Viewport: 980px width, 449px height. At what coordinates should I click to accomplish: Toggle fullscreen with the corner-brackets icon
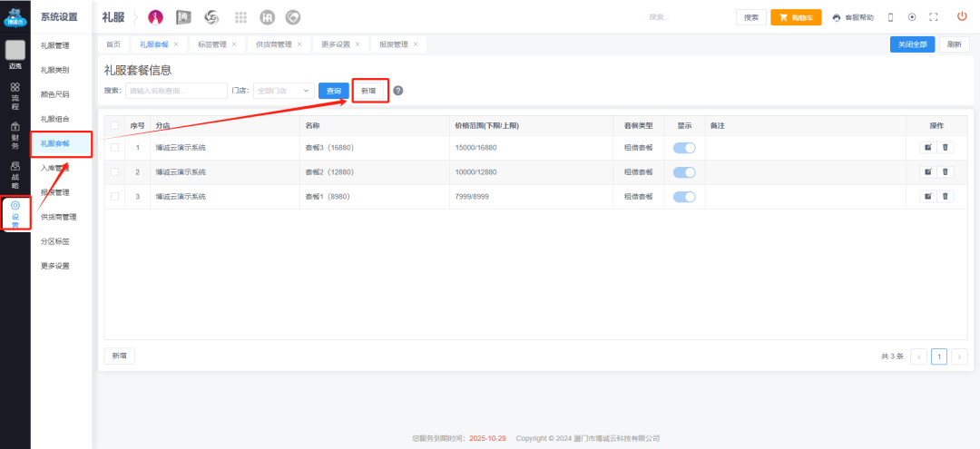click(x=934, y=17)
